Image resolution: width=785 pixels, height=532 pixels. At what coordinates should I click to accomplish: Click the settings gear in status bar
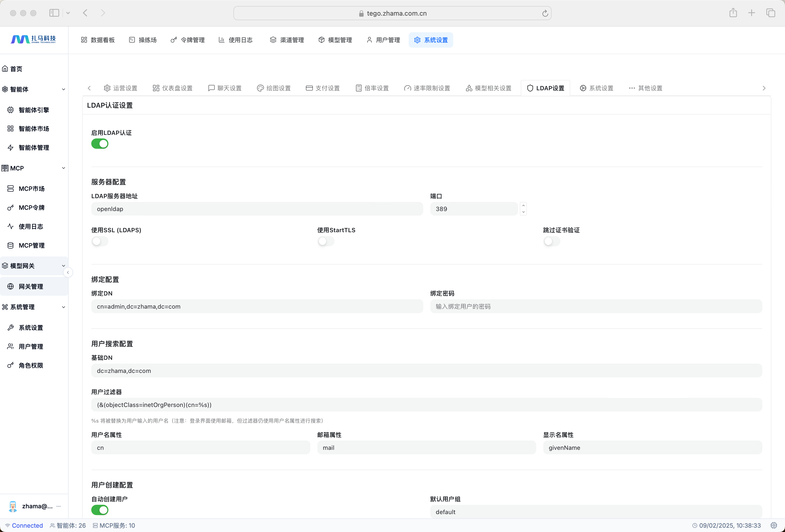[x=773, y=525]
